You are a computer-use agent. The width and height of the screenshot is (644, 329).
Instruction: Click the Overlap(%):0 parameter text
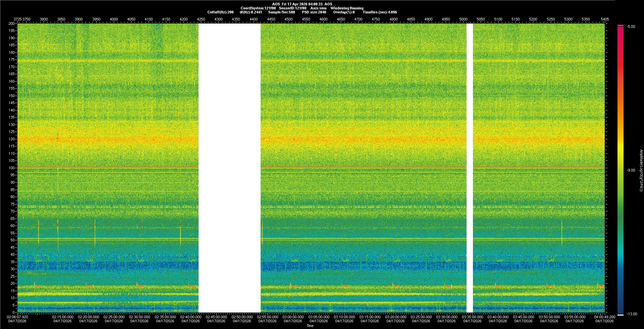(x=344, y=12)
